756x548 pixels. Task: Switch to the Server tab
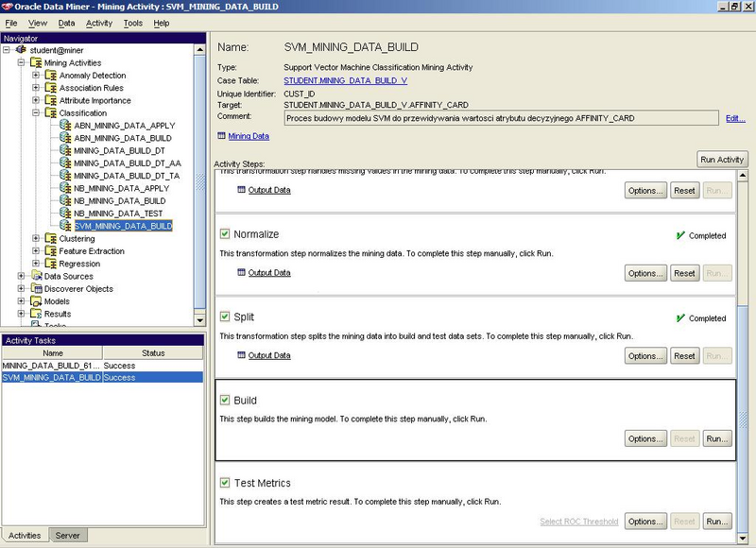point(67,536)
